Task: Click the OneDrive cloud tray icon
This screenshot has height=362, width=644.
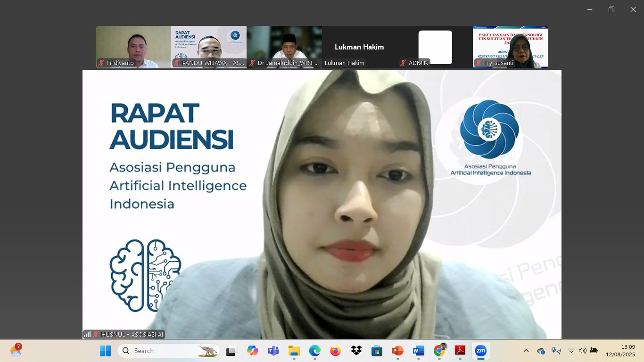Action: tap(541, 351)
